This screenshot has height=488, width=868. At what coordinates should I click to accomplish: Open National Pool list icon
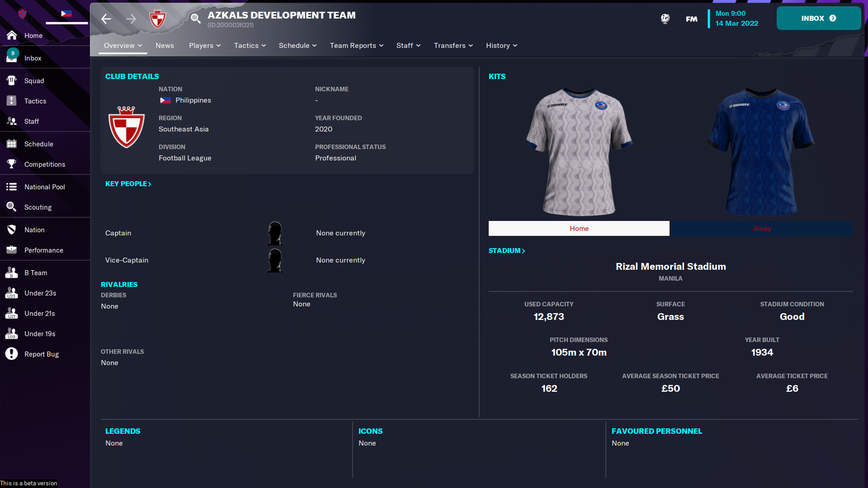12,187
